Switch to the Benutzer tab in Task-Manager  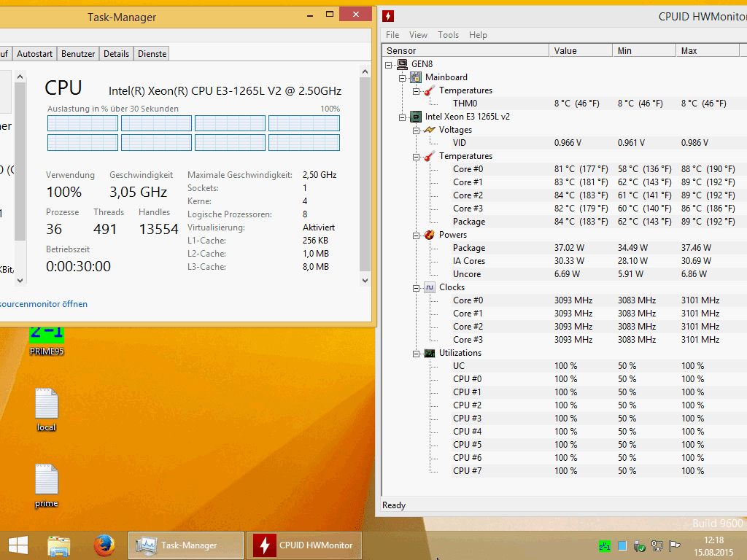(78, 54)
